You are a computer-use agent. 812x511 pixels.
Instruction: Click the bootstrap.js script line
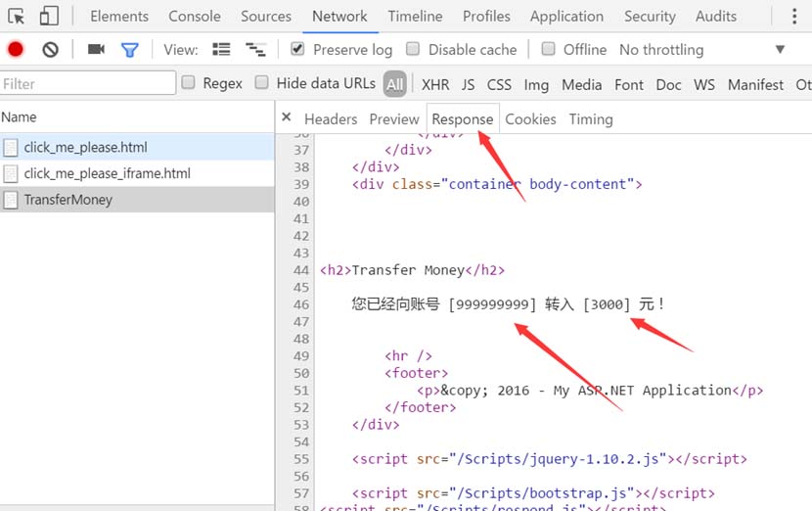coord(533,492)
